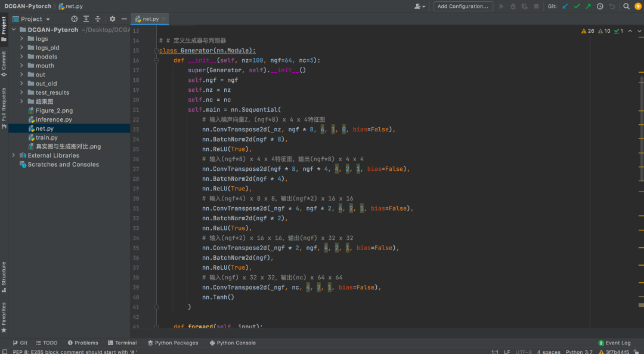The image size is (644, 354).
Task: Expand the test_results folder
Action: click(x=21, y=93)
